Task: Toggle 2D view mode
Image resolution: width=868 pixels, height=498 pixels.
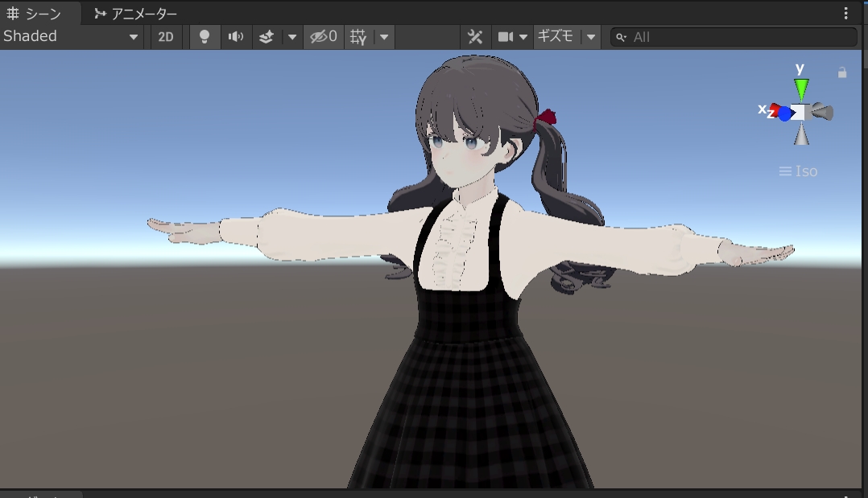Action: pyautogui.click(x=165, y=37)
